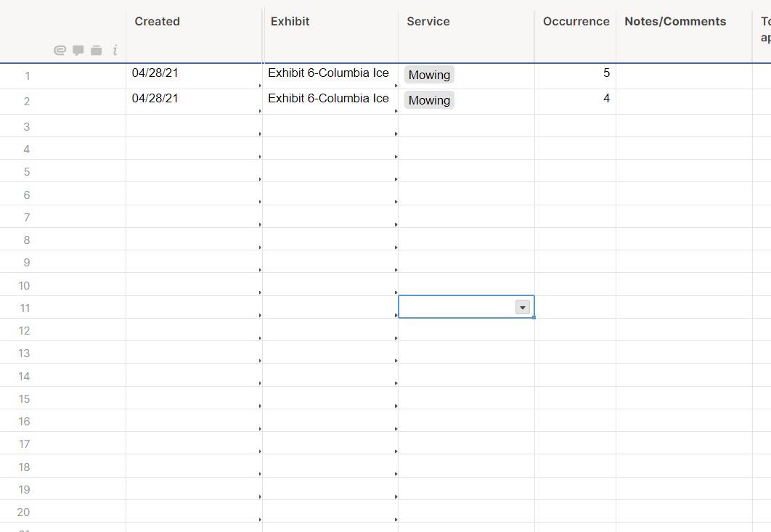Open the dropdown in the selected Service cell
Image resolution: width=771 pixels, height=532 pixels.
pyautogui.click(x=522, y=307)
